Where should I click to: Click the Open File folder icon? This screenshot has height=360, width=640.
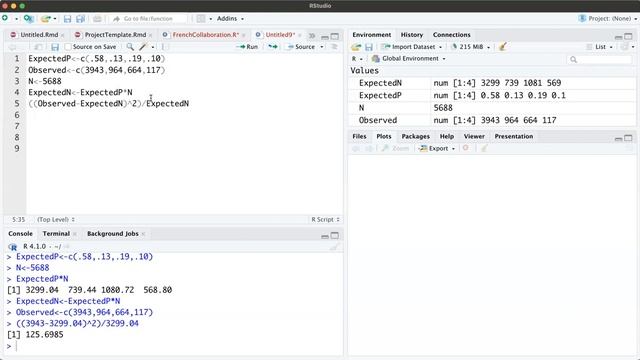[45, 19]
